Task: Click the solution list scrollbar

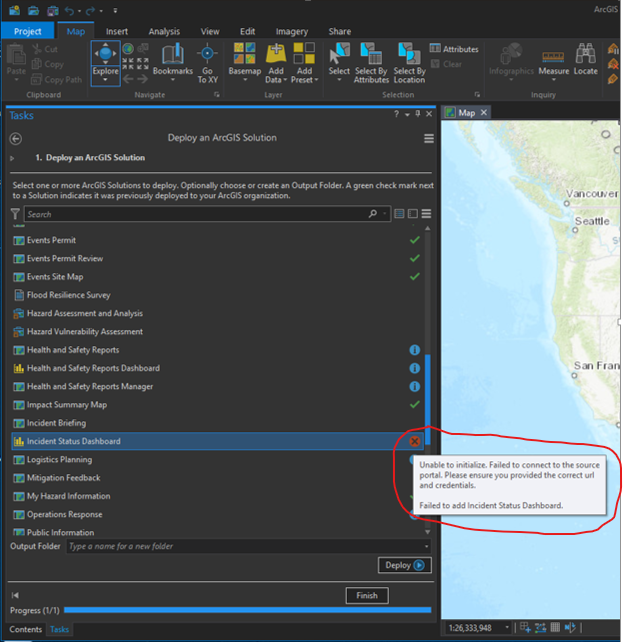Action: point(427,399)
